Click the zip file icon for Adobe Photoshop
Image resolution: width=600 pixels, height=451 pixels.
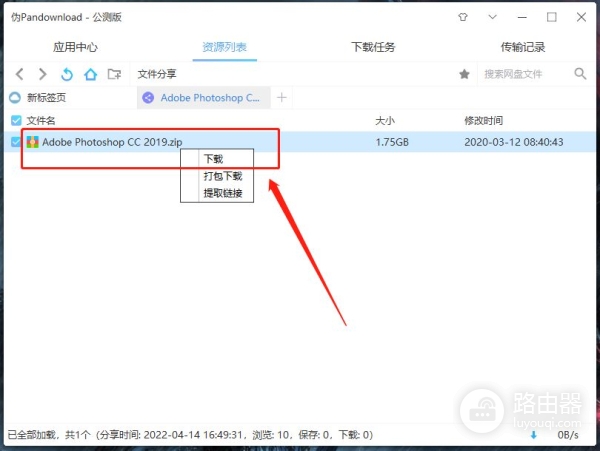pyautogui.click(x=33, y=142)
